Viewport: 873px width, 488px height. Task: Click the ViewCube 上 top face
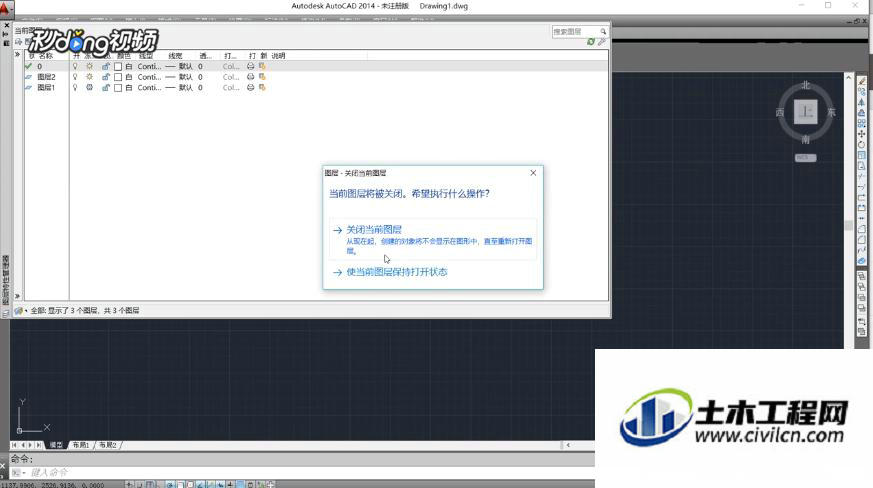(x=806, y=112)
